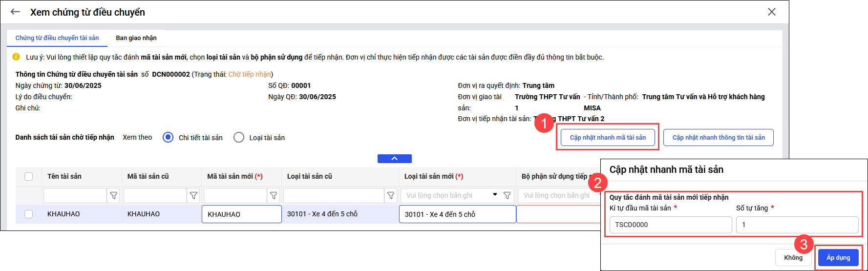
Task: Close the Xem chứng từ điều chuyển window
Action: 772,12
